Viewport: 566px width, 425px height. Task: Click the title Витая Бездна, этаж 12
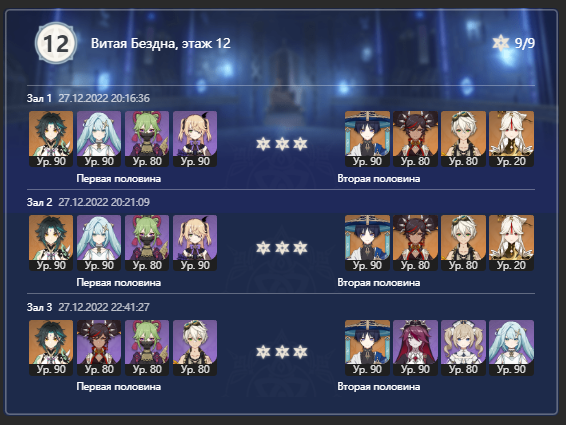coord(161,43)
